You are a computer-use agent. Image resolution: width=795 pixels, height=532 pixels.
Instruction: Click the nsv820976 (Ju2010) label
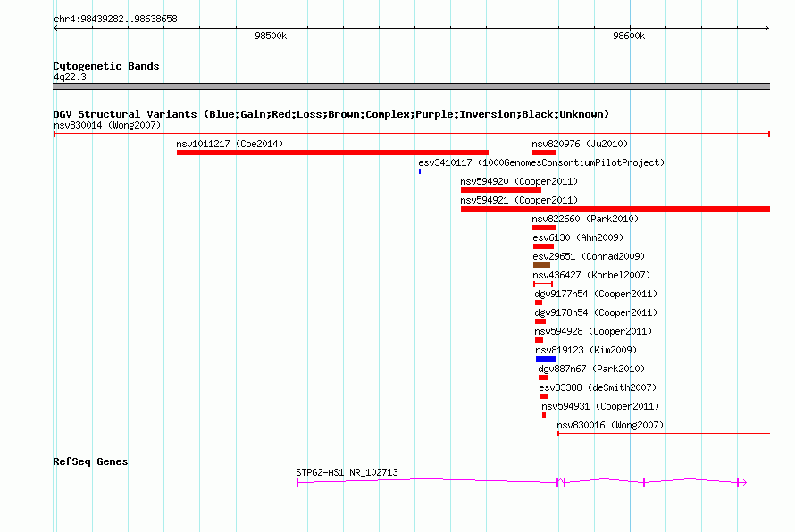click(x=580, y=144)
